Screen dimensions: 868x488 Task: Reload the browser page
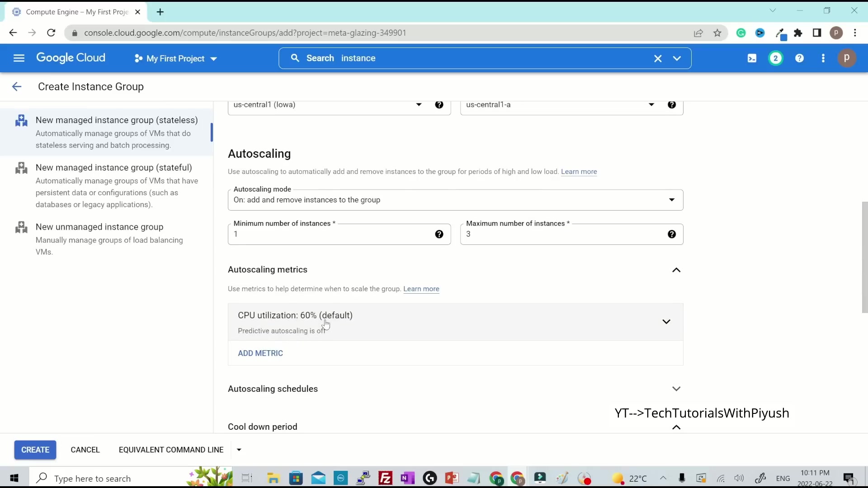tap(51, 33)
